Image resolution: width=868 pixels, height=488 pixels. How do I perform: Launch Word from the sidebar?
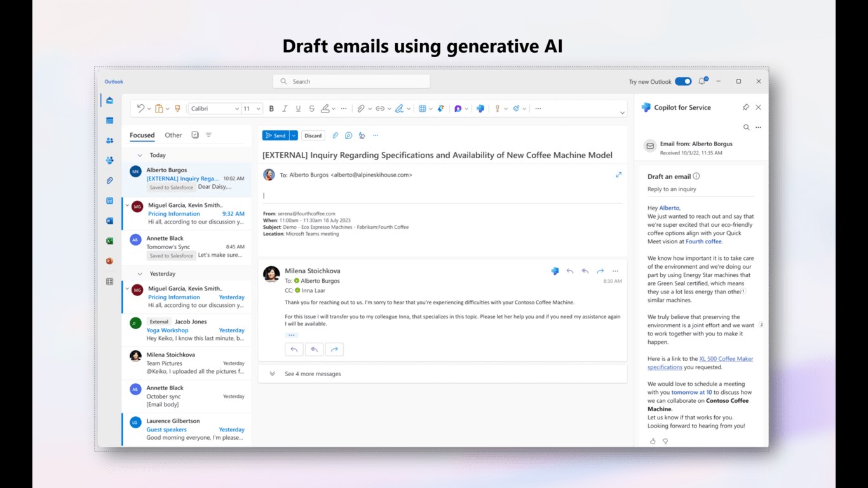click(110, 220)
